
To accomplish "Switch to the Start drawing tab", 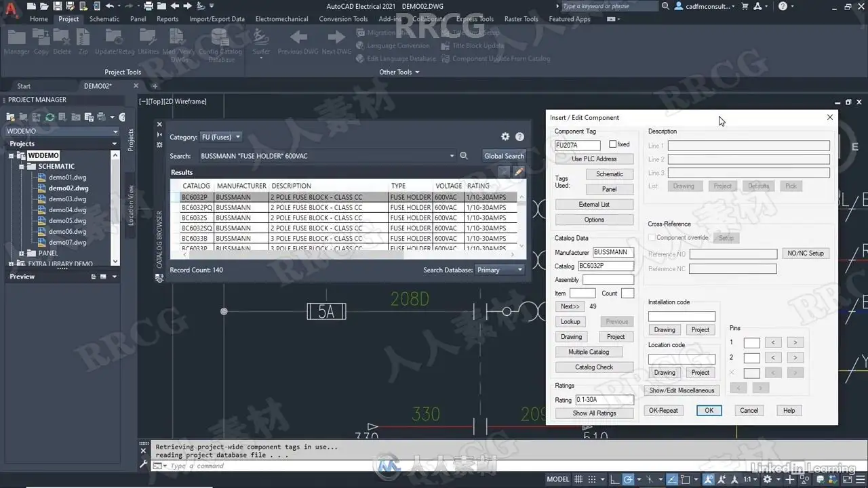I will pyautogui.click(x=24, y=86).
